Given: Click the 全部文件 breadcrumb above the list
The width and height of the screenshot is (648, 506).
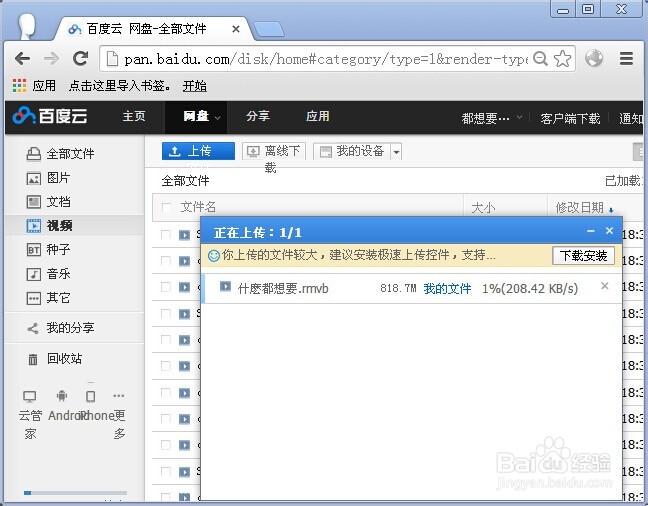Looking at the screenshot, I should coord(185,181).
